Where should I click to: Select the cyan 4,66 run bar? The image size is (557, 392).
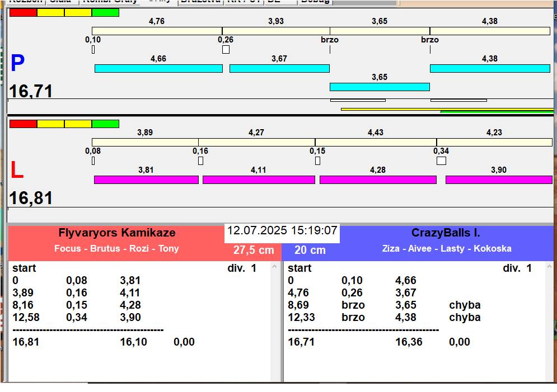158,68
